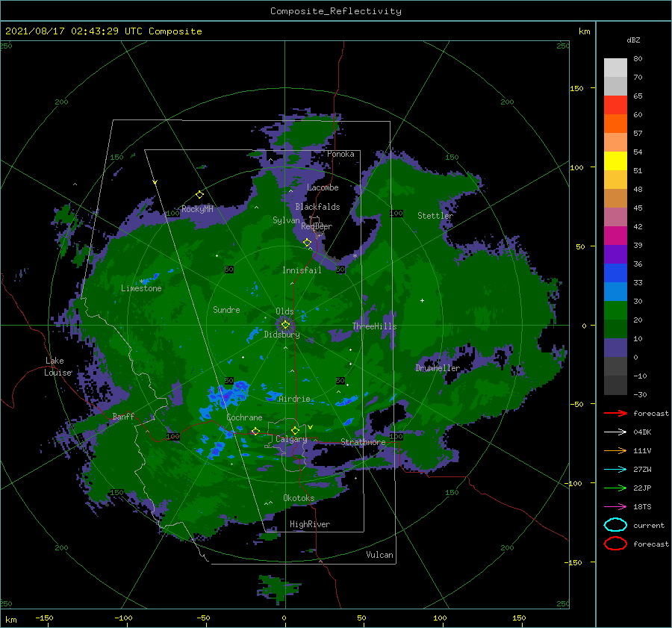Click the Cochrane label
672x628 pixels.
(x=244, y=417)
